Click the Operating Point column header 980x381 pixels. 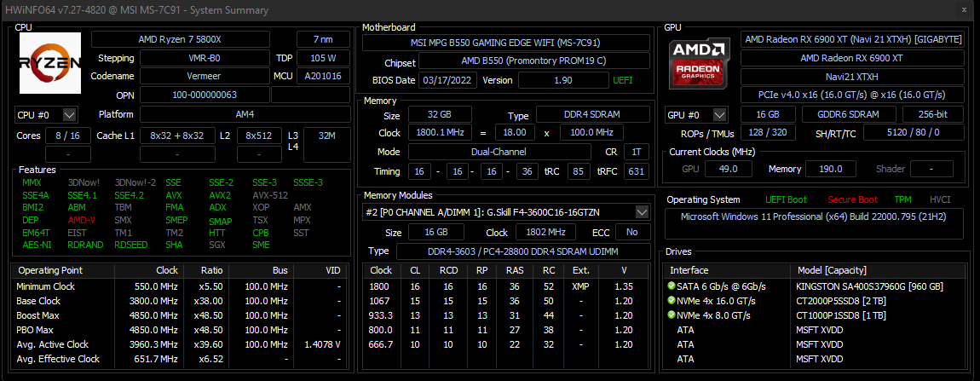63,271
